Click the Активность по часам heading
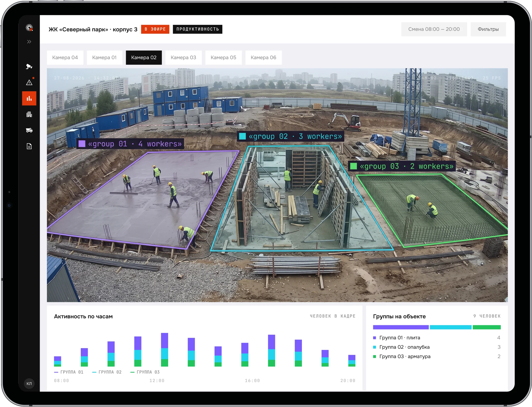Image resolution: width=532 pixels, height=407 pixels. [x=83, y=316]
